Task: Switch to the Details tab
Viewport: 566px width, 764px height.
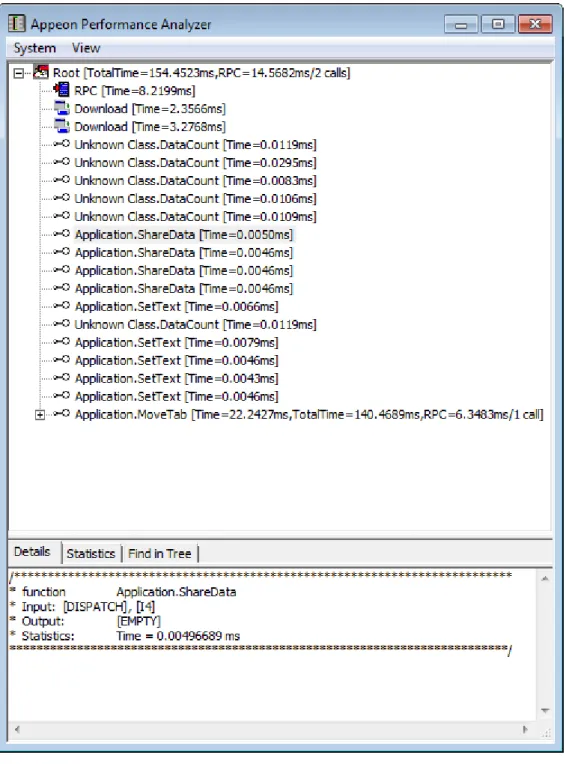Action: (33, 552)
